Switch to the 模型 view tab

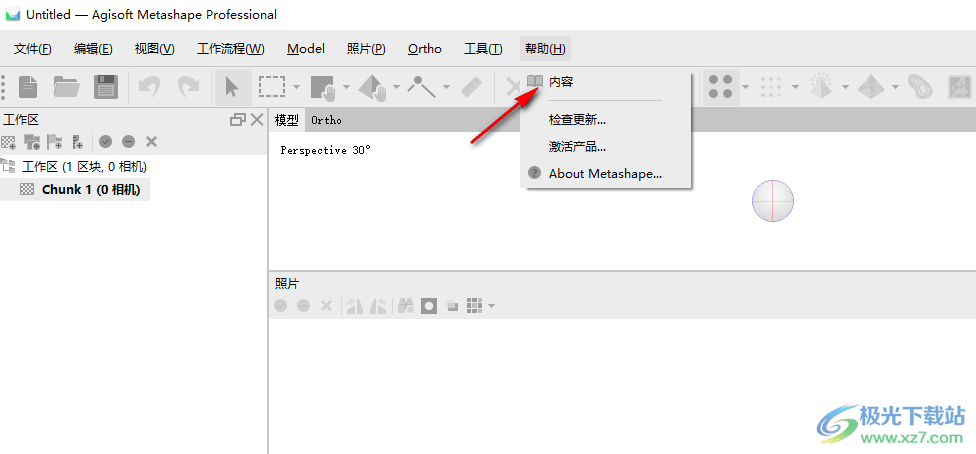[287, 120]
